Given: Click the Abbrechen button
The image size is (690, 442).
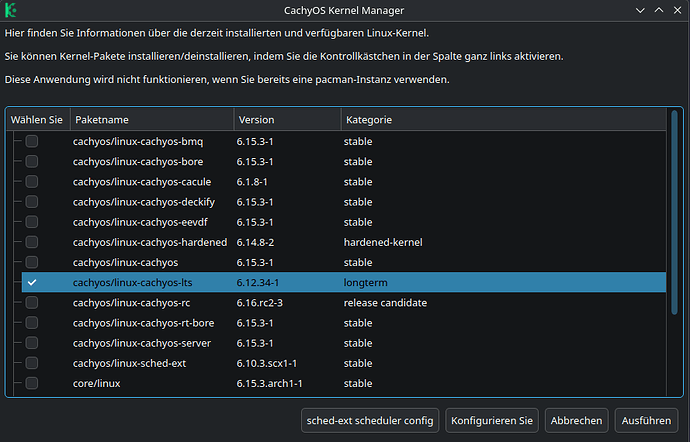Looking at the screenshot, I should (x=576, y=420).
